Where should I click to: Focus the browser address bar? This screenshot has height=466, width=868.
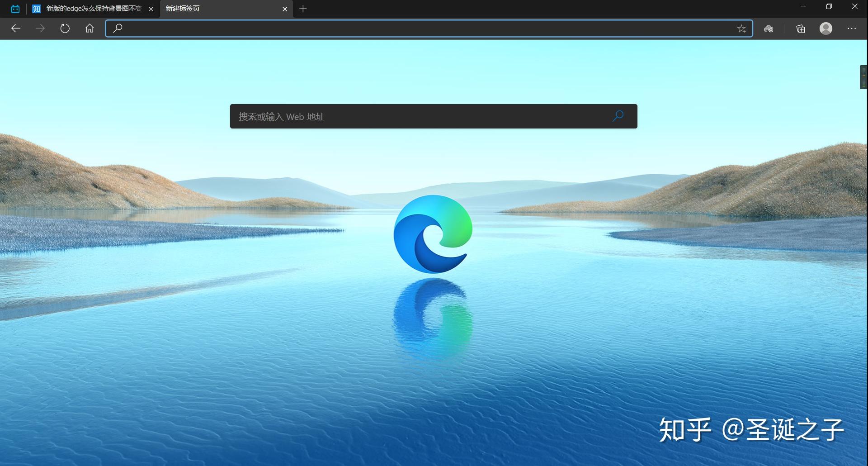429,29
